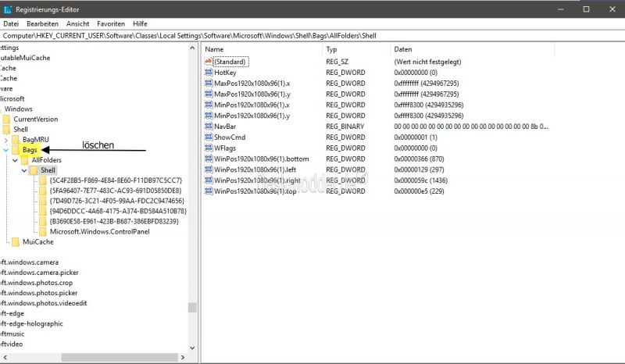Click the icon of MaxPos1920x1080x96(1).y
625x364 pixels.
208,94
